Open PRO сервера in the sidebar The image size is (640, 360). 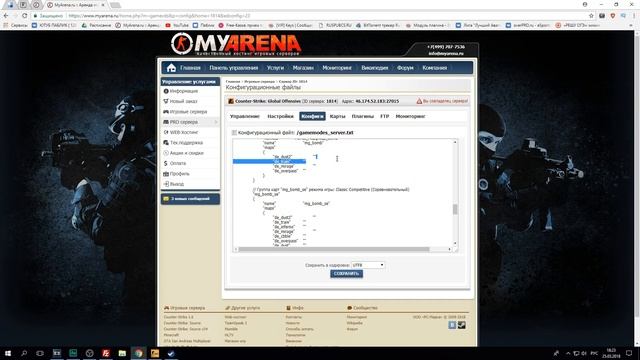tap(184, 122)
